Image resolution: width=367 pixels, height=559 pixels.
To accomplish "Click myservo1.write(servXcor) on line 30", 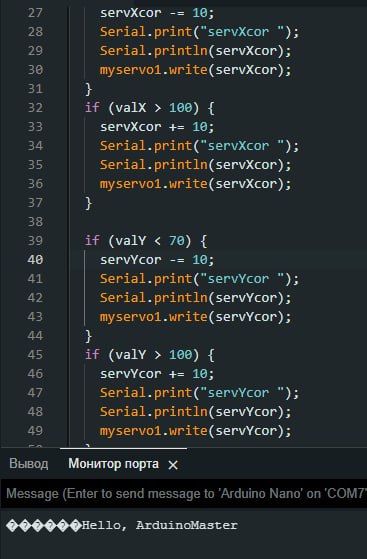I will click(x=195, y=70).
